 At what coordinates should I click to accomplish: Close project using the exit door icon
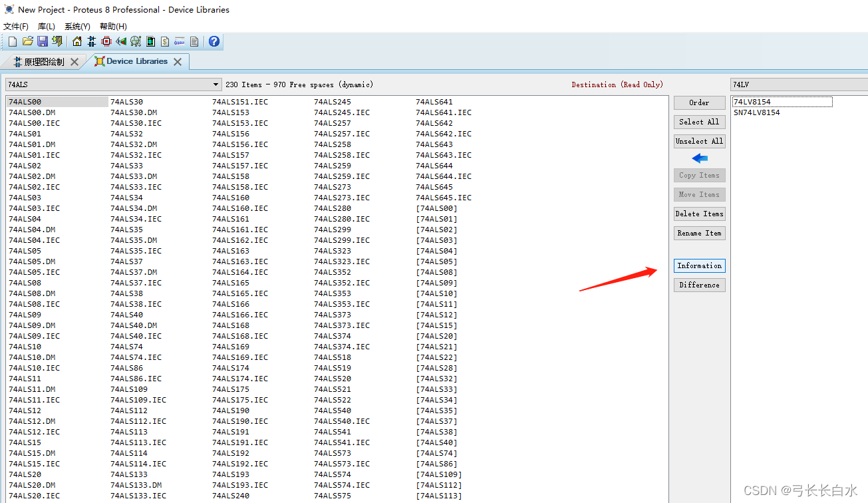(x=57, y=41)
